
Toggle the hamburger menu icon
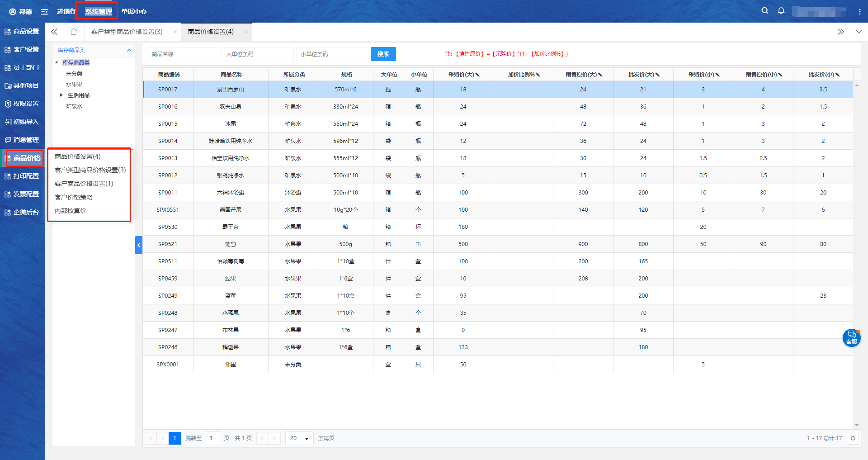[x=44, y=12]
